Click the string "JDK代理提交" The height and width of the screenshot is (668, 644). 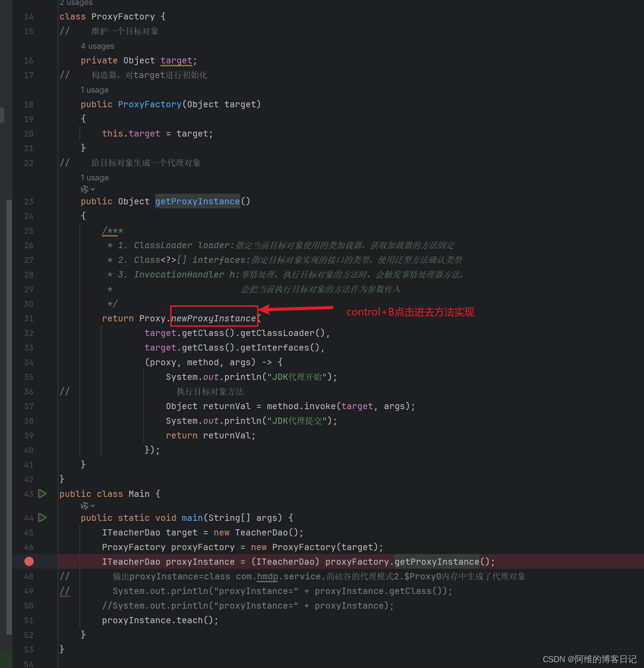tap(297, 421)
